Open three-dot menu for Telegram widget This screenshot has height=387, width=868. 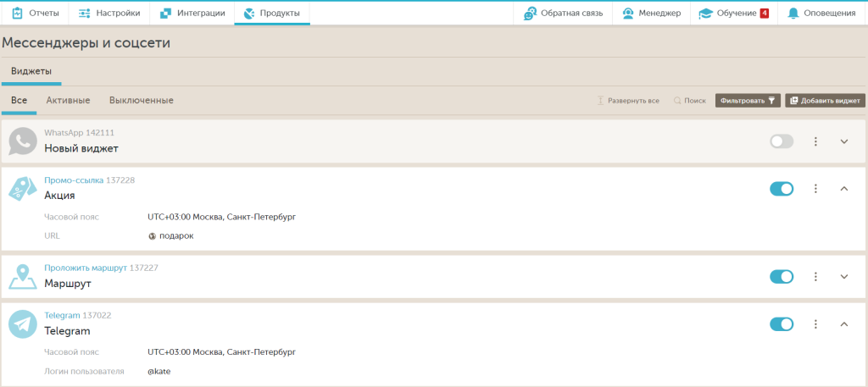point(815,324)
